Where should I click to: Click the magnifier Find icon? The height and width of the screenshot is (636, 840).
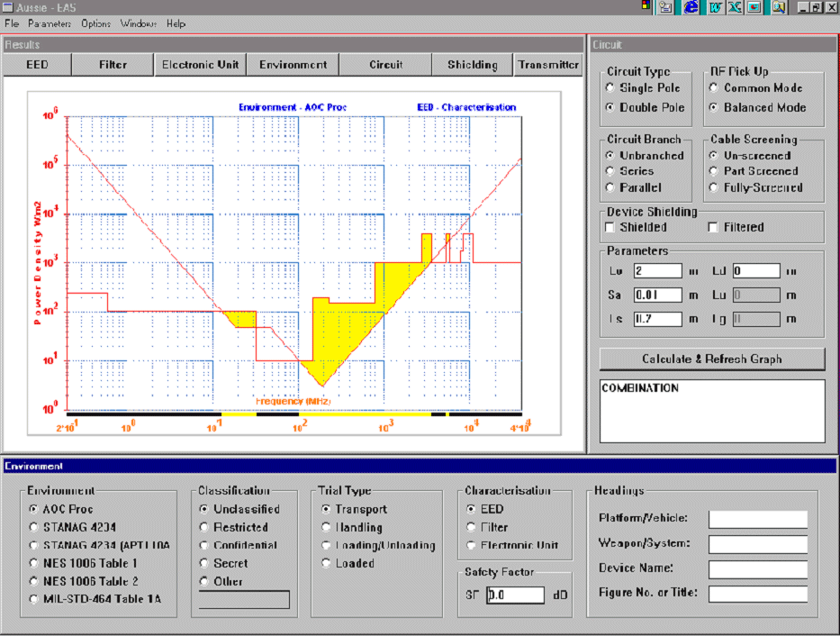tap(779, 7)
